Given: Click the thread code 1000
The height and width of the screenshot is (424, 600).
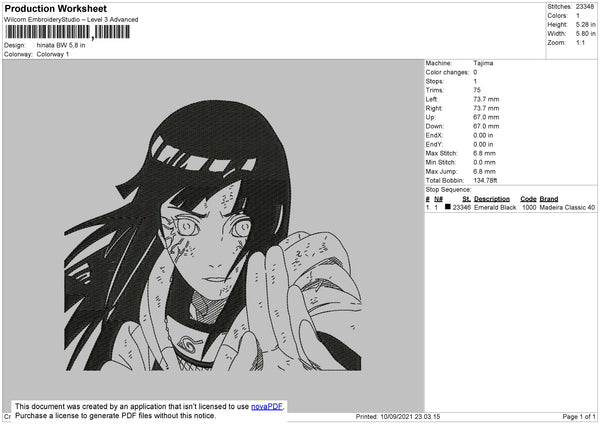Looking at the screenshot, I should pos(529,207).
